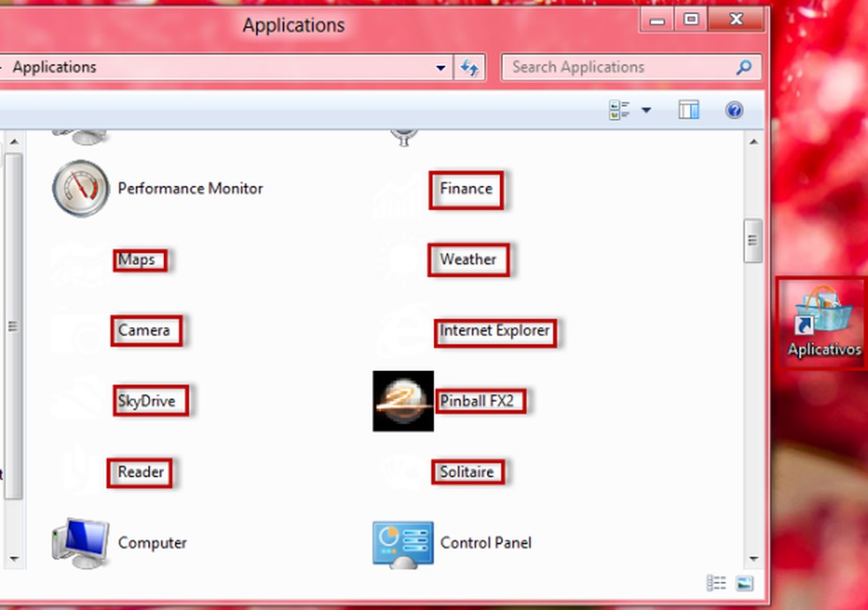Click the right vertical scrollbar thumb
The image size is (868, 610).
tap(752, 242)
